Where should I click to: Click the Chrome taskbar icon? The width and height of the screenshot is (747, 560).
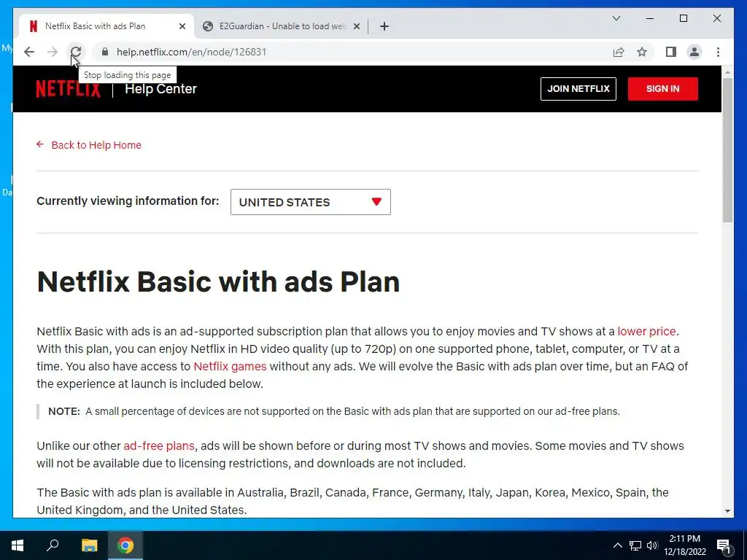[125, 545]
